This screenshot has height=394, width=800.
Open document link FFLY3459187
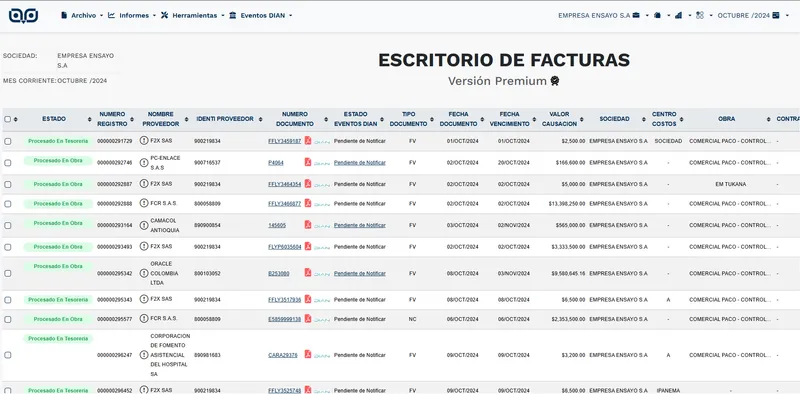click(x=285, y=141)
